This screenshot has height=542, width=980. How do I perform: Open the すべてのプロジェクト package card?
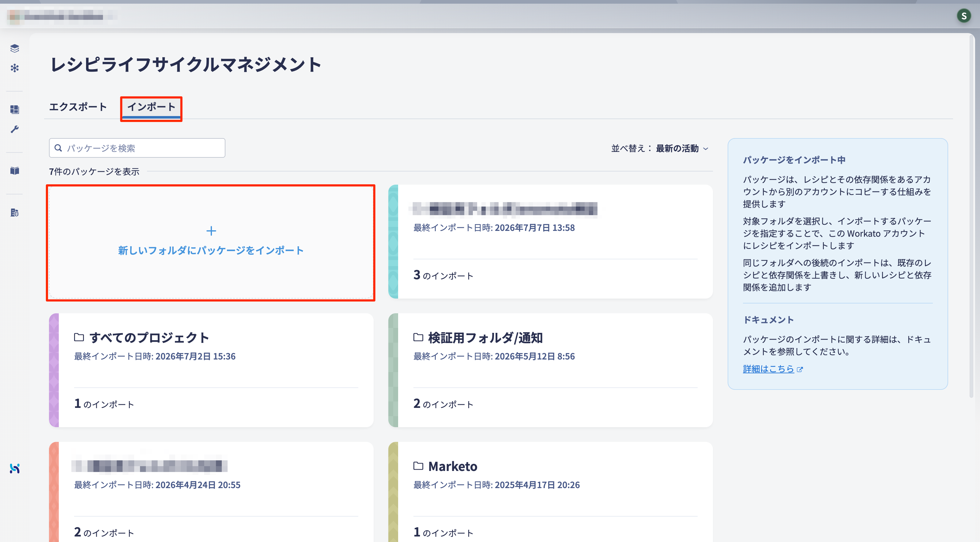click(x=211, y=370)
